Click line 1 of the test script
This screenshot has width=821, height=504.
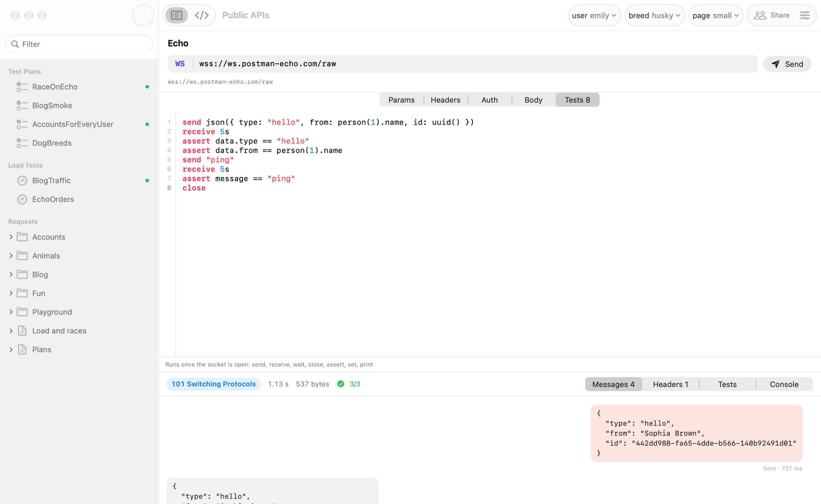328,122
